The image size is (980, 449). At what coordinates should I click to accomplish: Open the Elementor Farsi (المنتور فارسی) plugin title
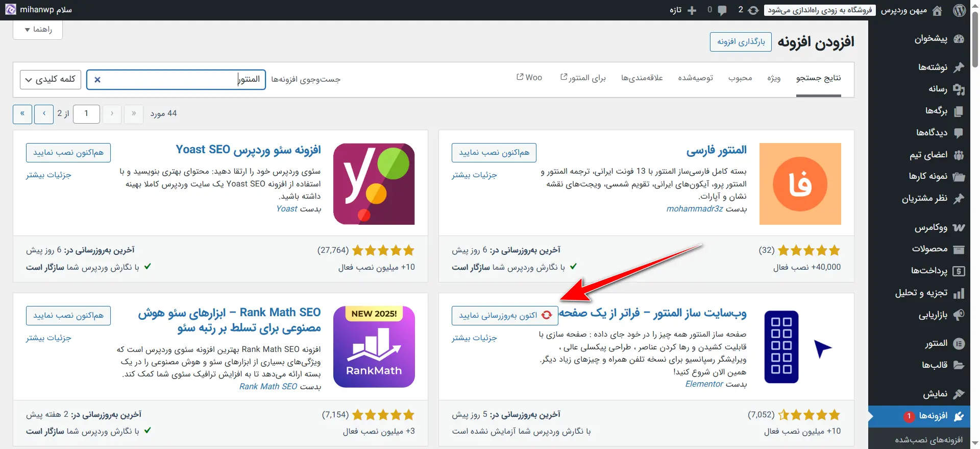716,150
